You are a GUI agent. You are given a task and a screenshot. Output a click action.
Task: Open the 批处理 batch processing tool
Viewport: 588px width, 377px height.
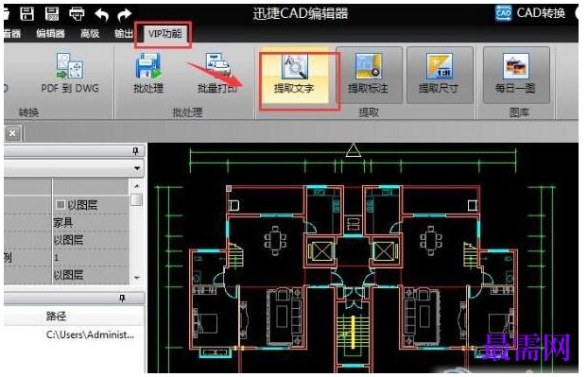click(x=148, y=73)
